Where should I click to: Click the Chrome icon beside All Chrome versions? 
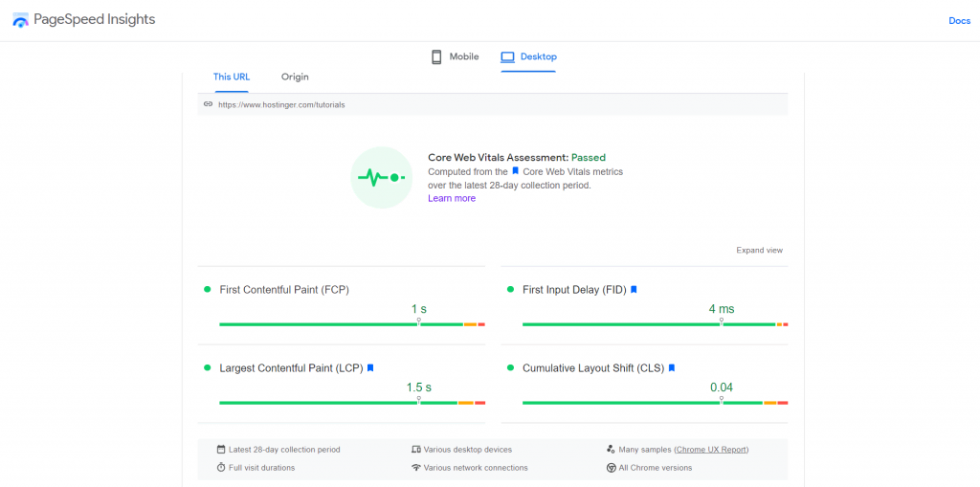(611, 468)
